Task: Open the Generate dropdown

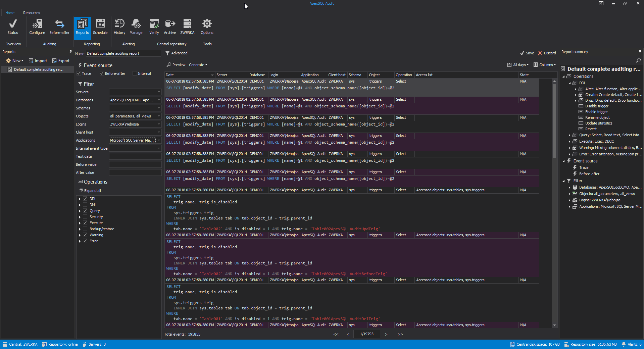Action: pos(198,65)
